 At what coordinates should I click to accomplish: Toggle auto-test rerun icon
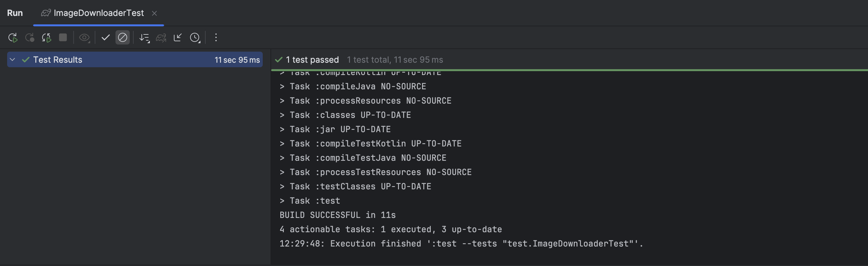click(46, 37)
